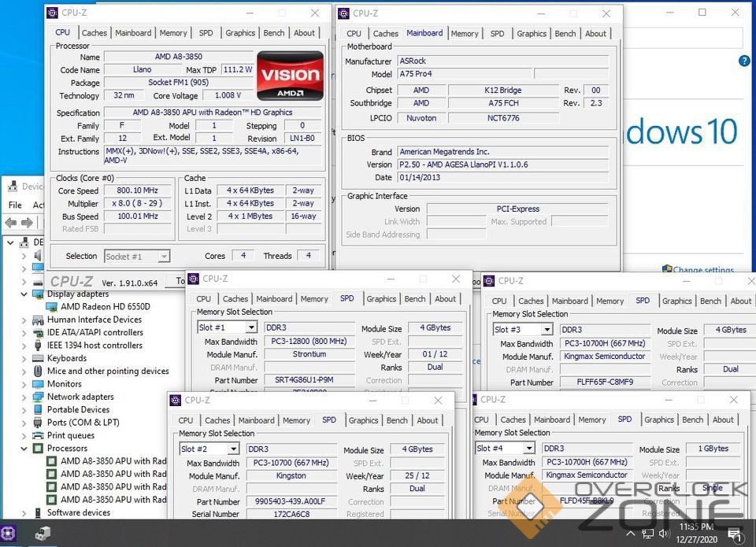Click the Human Interface Devices icon
This screenshot has height=547, width=756.
tap(38, 320)
